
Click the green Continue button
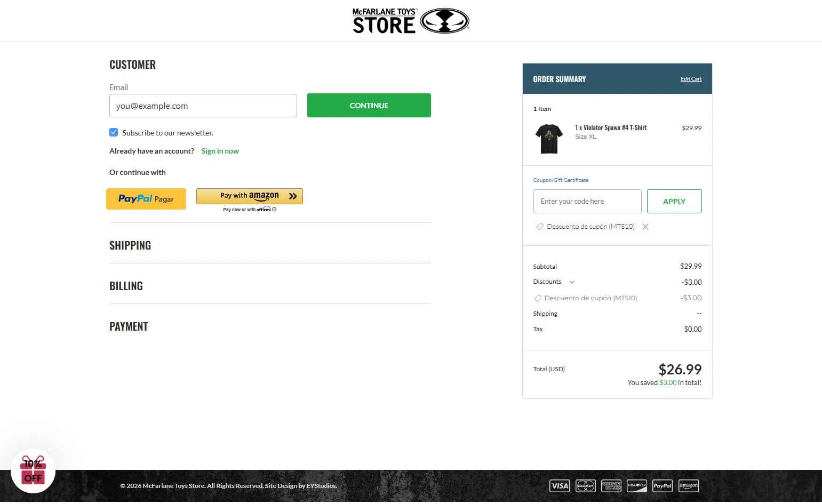pyautogui.click(x=369, y=106)
